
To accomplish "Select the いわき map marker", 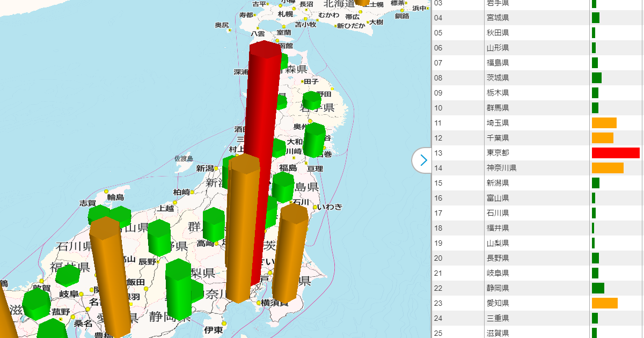I will 315,207.
